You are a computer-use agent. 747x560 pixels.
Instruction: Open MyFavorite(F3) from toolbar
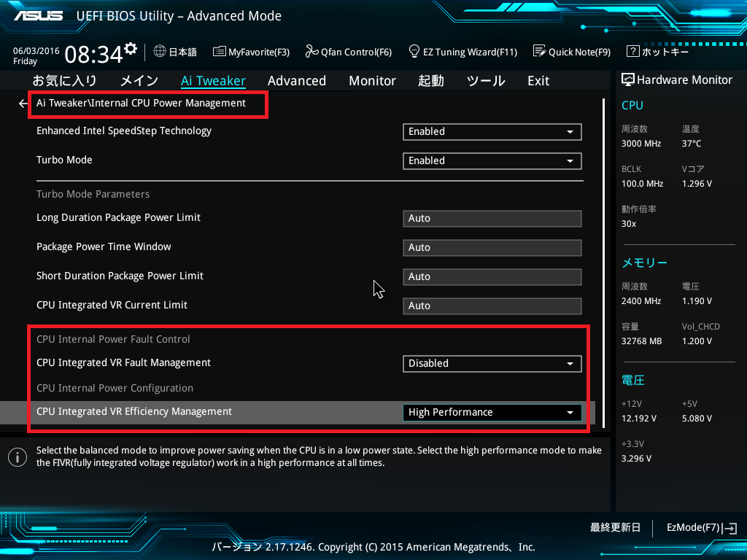tap(251, 52)
